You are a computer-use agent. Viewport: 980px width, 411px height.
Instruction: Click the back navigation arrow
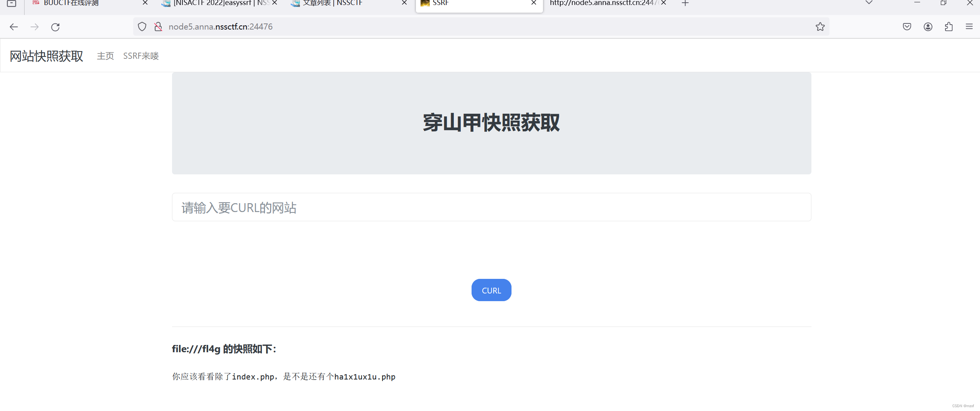pos(14,27)
